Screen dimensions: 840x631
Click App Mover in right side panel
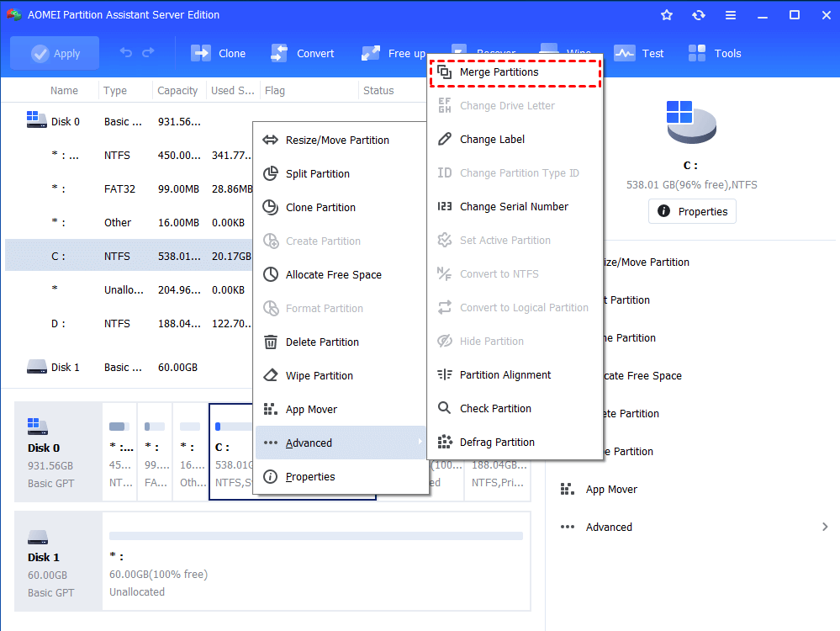point(611,490)
